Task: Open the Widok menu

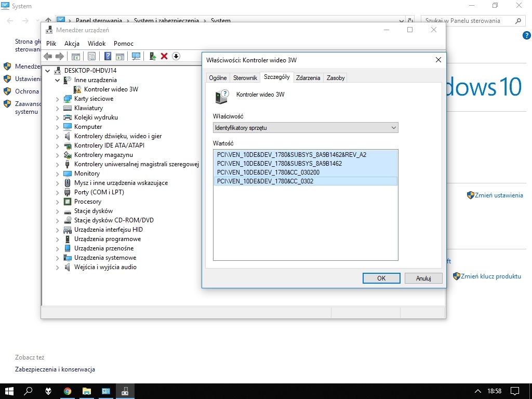Action: pos(97,44)
